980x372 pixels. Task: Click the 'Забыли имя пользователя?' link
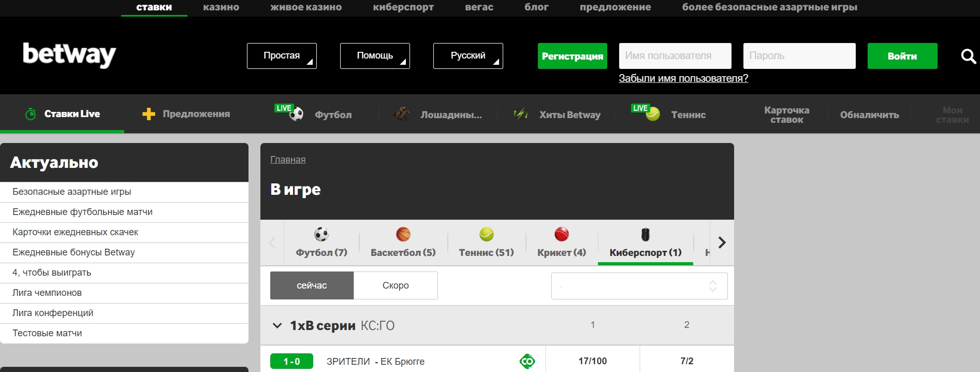[683, 78]
